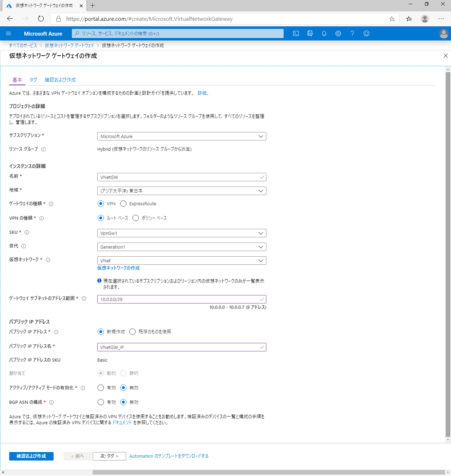The image size is (451, 476).
Task: Open the 世代 Generation1 dropdown
Action: click(x=181, y=247)
